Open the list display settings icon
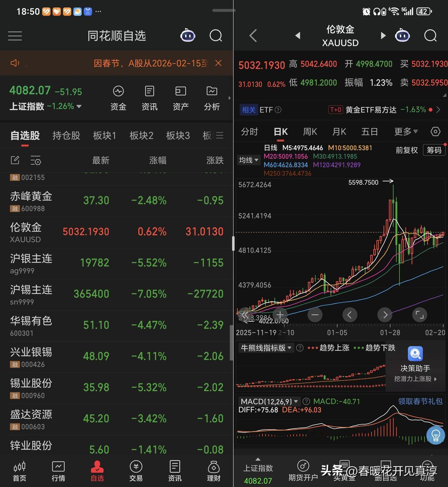 [36, 160]
